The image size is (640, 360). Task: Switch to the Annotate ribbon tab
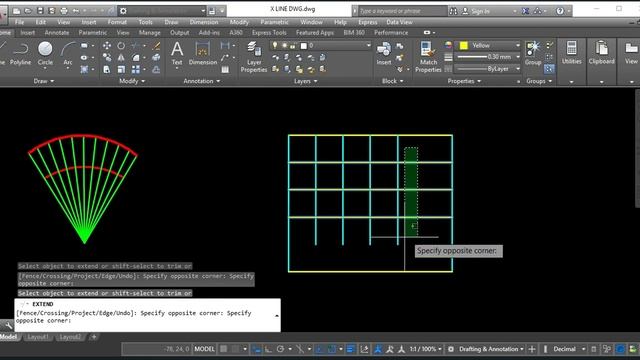click(x=57, y=32)
